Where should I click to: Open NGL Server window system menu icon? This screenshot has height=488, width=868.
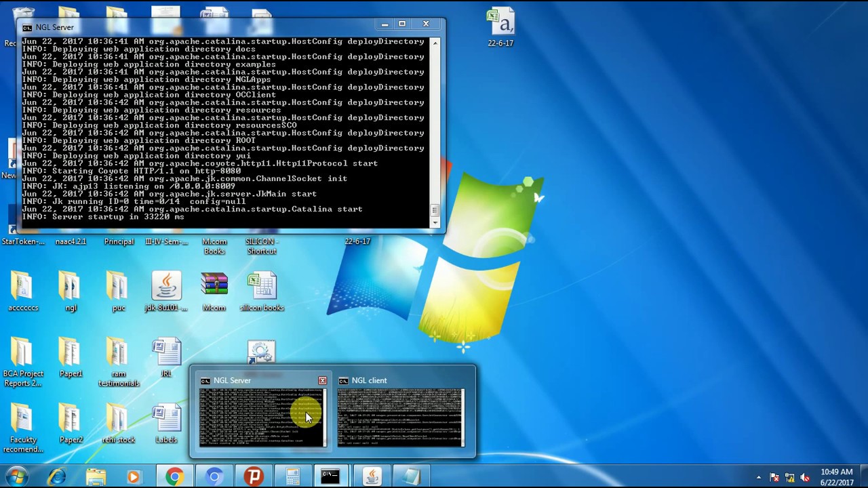27,28
